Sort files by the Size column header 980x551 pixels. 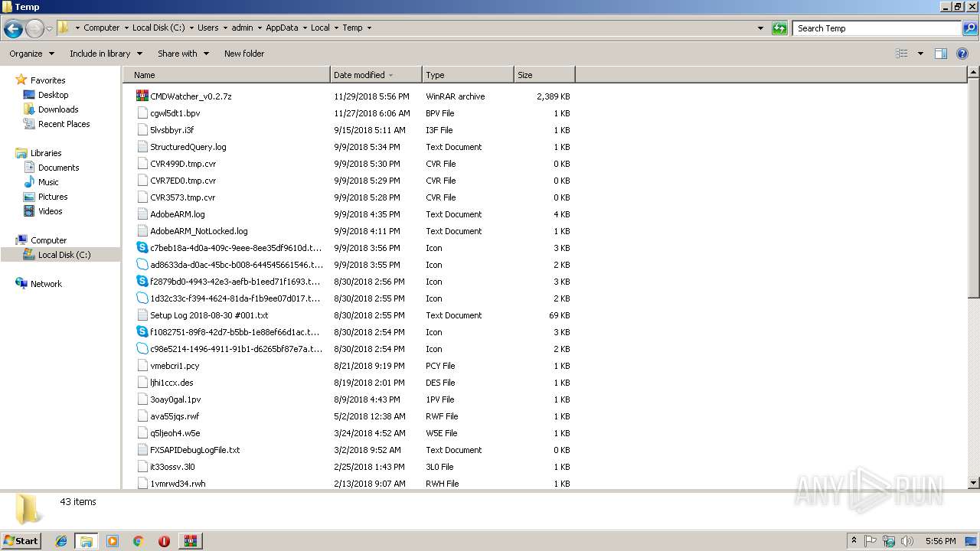[544, 75]
